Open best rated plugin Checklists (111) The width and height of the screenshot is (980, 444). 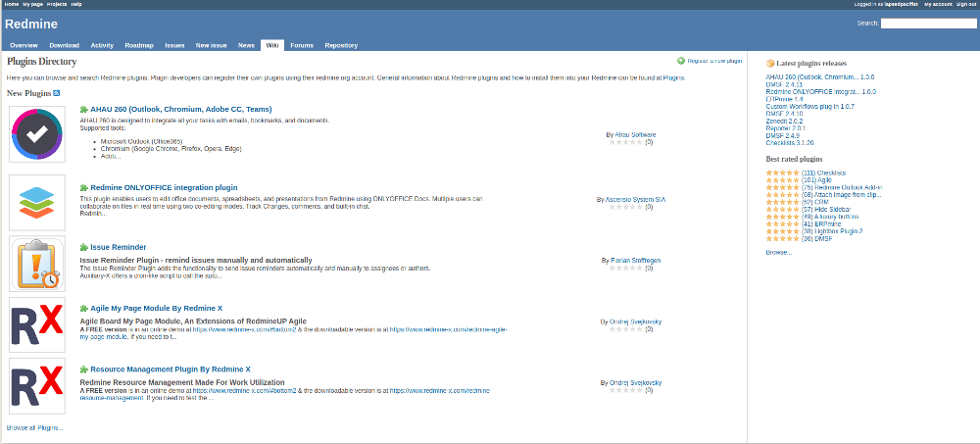[831, 173]
